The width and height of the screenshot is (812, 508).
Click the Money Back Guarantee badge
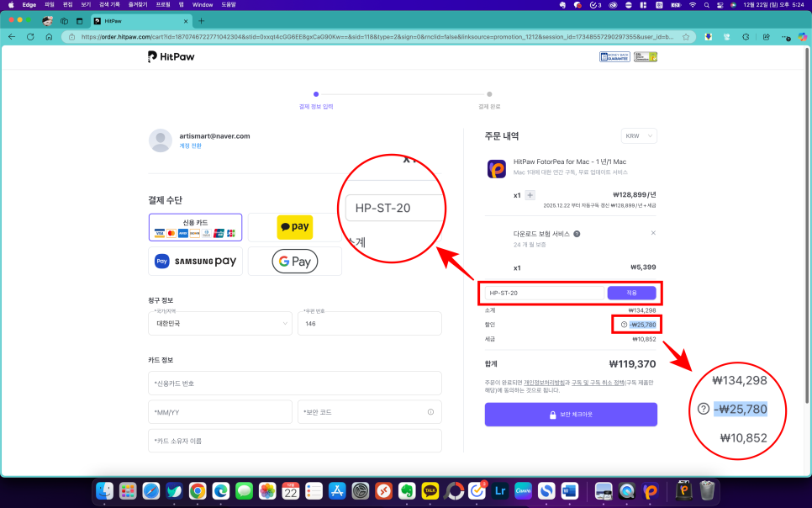614,57
